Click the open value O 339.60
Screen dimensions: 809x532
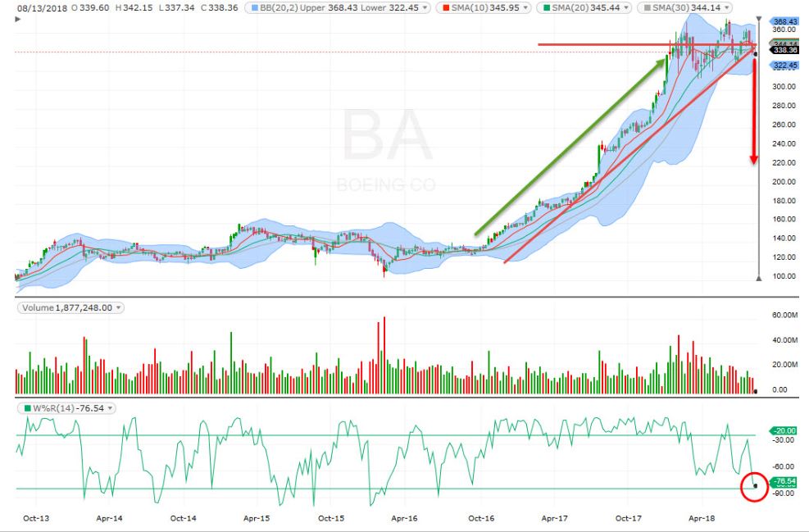(x=90, y=7)
